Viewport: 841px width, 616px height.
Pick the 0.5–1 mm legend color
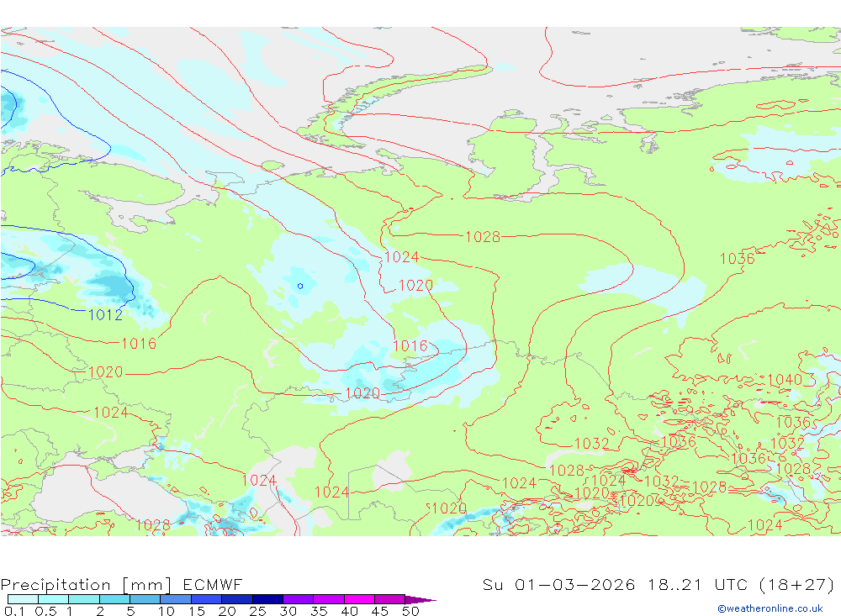click(x=54, y=599)
